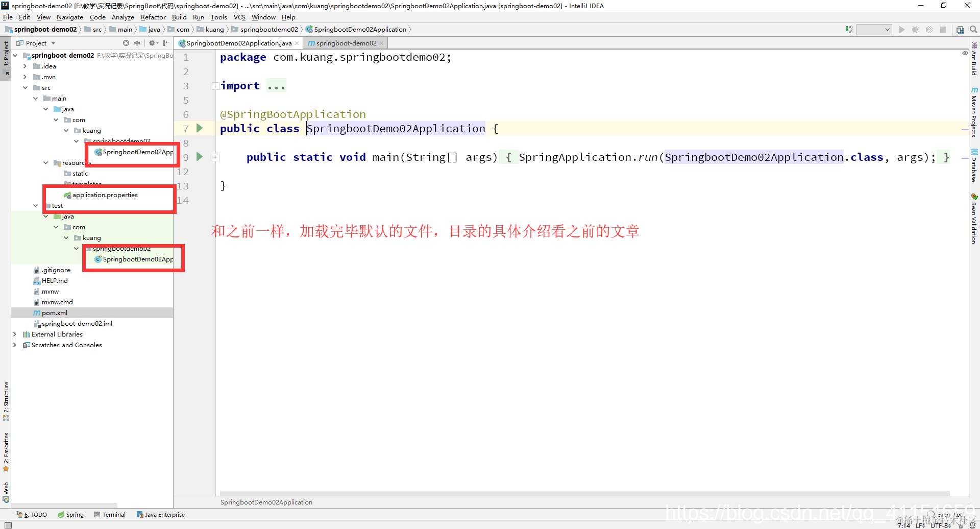Hide the Project panel with the hide icon

[x=166, y=43]
